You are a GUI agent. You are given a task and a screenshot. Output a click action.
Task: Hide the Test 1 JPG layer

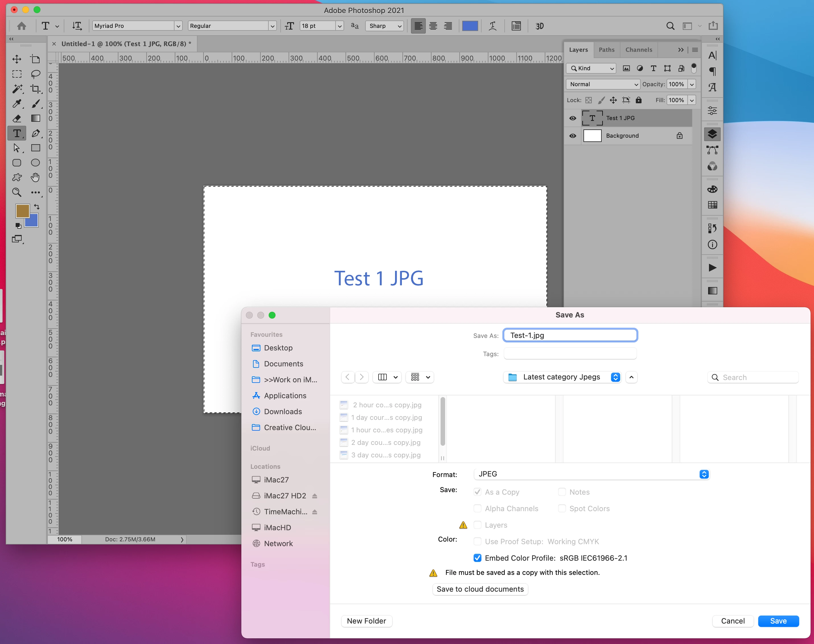pyautogui.click(x=573, y=118)
